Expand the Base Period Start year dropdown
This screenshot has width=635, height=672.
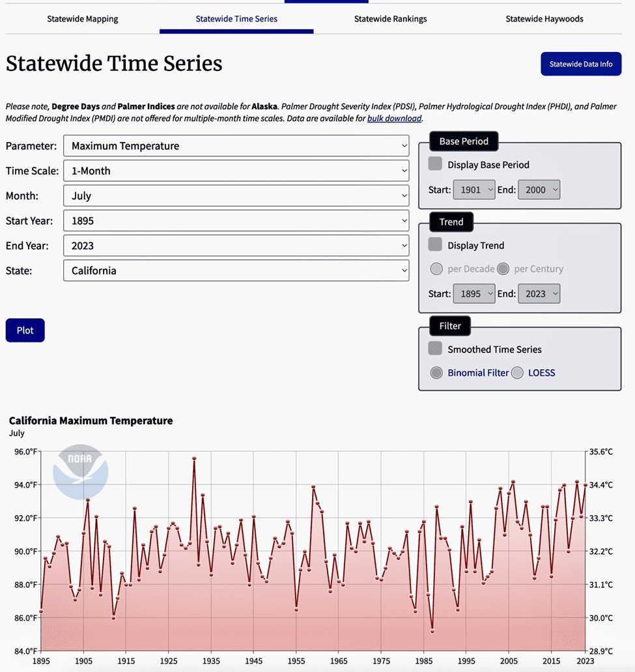pos(474,190)
